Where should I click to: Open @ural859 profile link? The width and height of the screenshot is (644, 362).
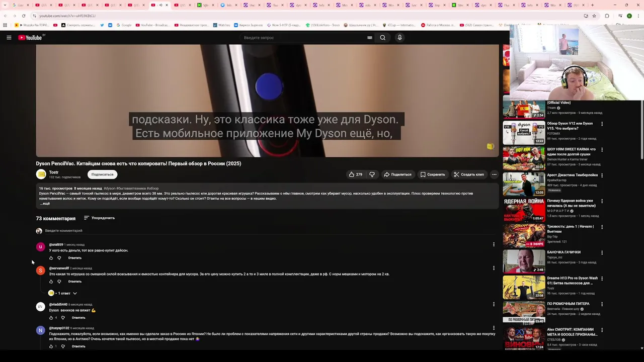coord(56,245)
